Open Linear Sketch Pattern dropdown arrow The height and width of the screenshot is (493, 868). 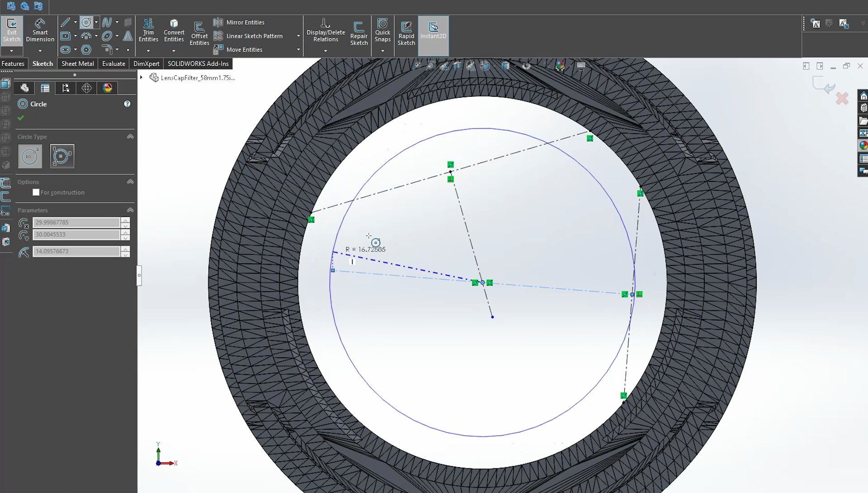point(298,36)
